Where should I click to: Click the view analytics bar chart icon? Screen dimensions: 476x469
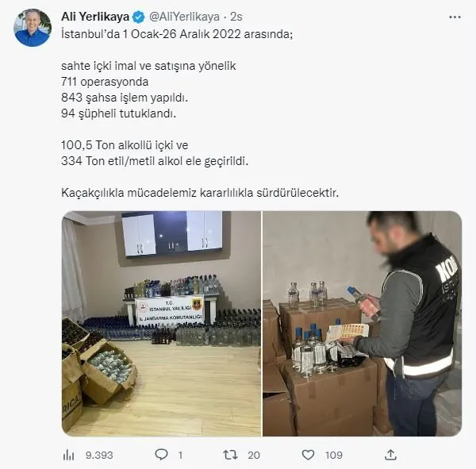(x=68, y=455)
